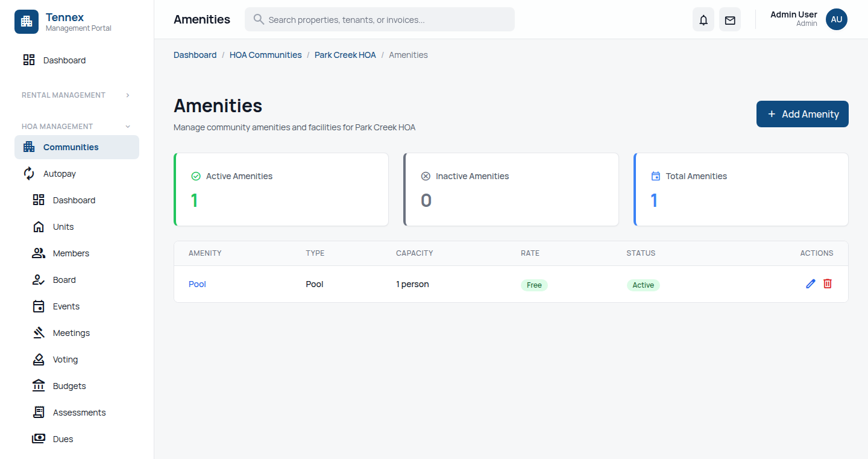This screenshot has width=868, height=459.
Task: Go to Budgets in the sidebar
Action: 69,386
